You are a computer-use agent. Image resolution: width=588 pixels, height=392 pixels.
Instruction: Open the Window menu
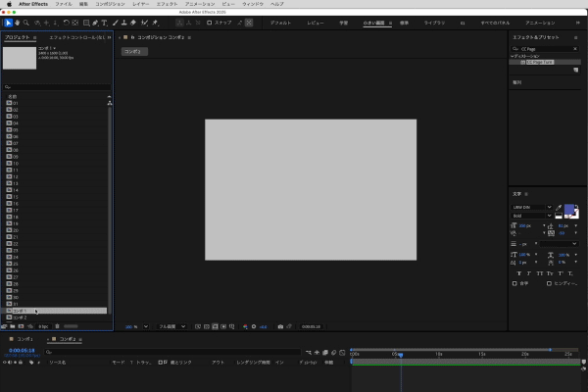click(x=253, y=4)
